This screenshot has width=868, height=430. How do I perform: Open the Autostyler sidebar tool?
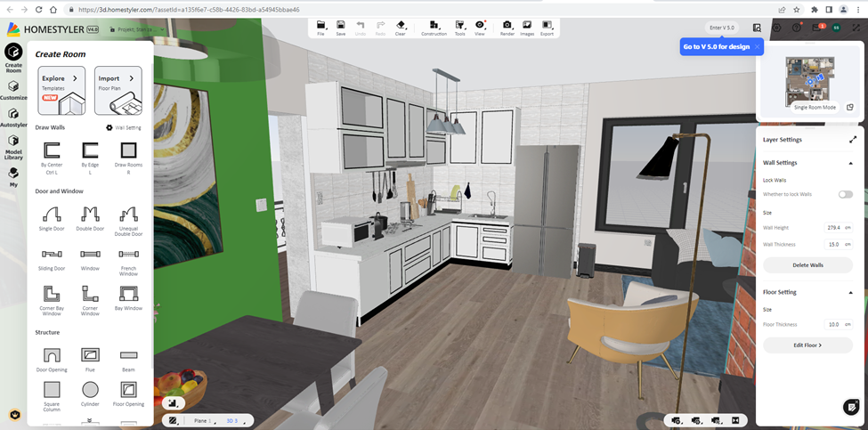coord(13,118)
